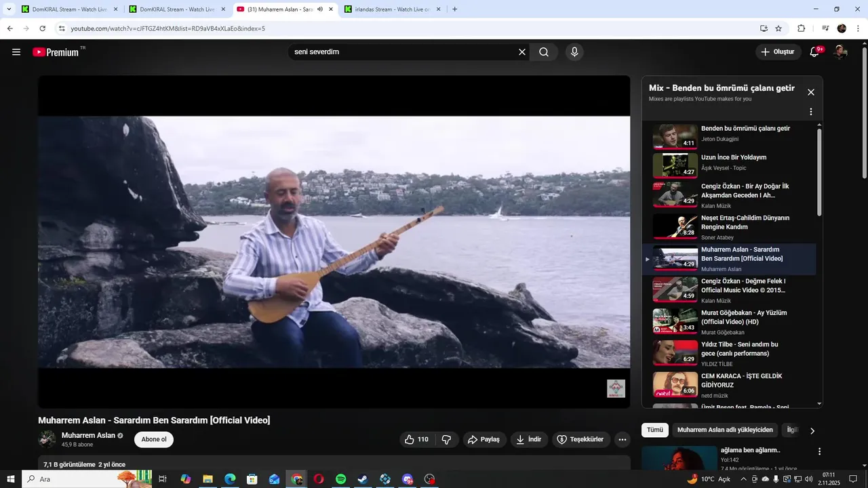Viewport: 868px width, 488px height.
Task: Open options for ağlama ben ağlarım video
Action: click(x=819, y=451)
